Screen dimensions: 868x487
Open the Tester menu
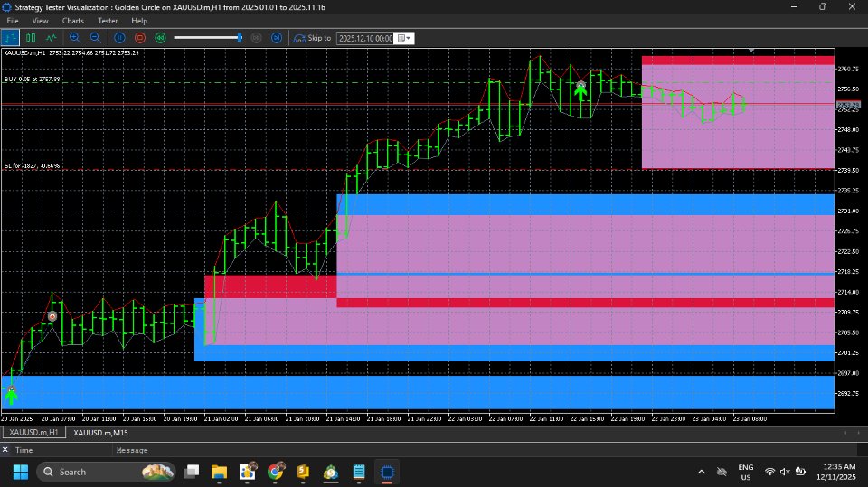tap(108, 21)
